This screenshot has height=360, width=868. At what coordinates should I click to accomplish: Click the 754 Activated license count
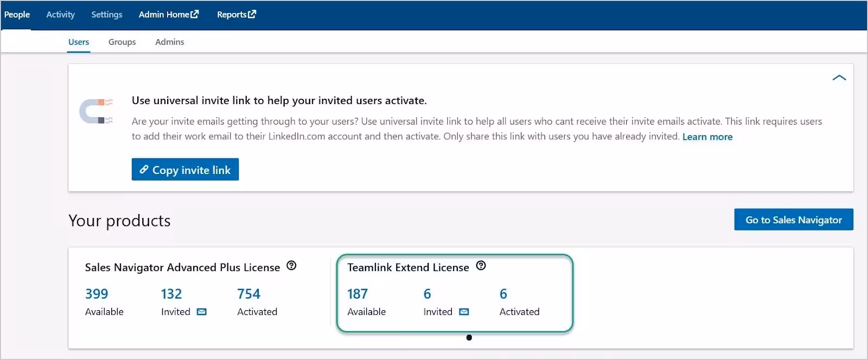[248, 294]
